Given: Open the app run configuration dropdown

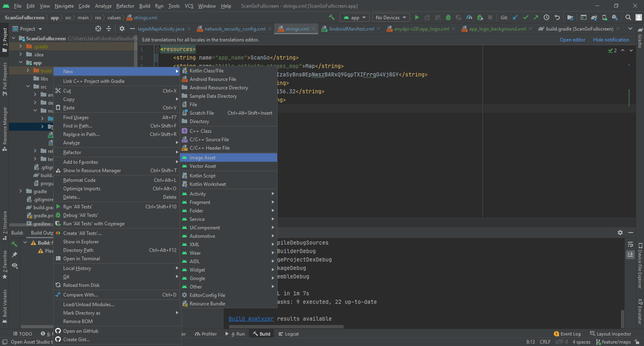Looking at the screenshot, I should (x=355, y=17).
